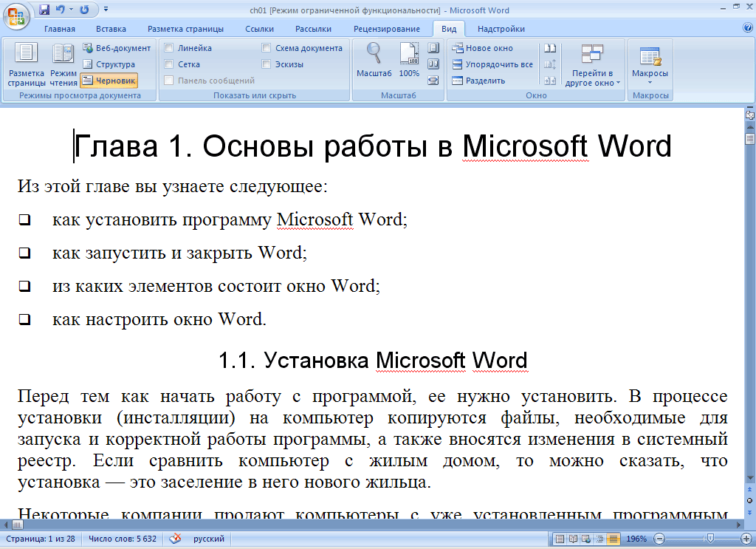
Task: Open the Надстройки tab
Action: 501,29
